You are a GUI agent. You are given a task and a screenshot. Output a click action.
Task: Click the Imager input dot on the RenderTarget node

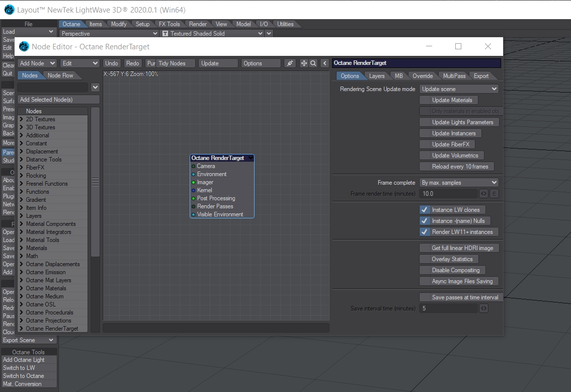click(x=193, y=182)
